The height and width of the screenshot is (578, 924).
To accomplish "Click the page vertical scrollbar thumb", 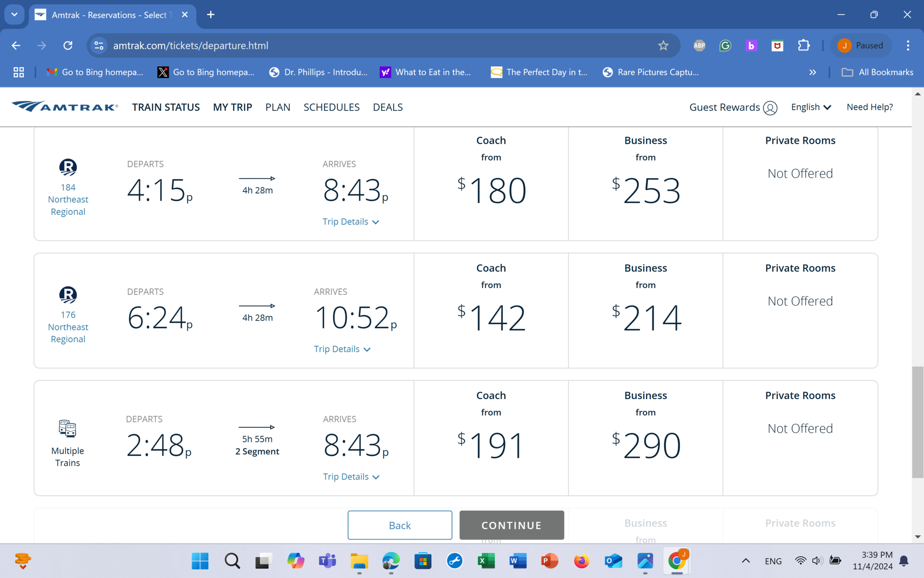I will click(x=917, y=422).
